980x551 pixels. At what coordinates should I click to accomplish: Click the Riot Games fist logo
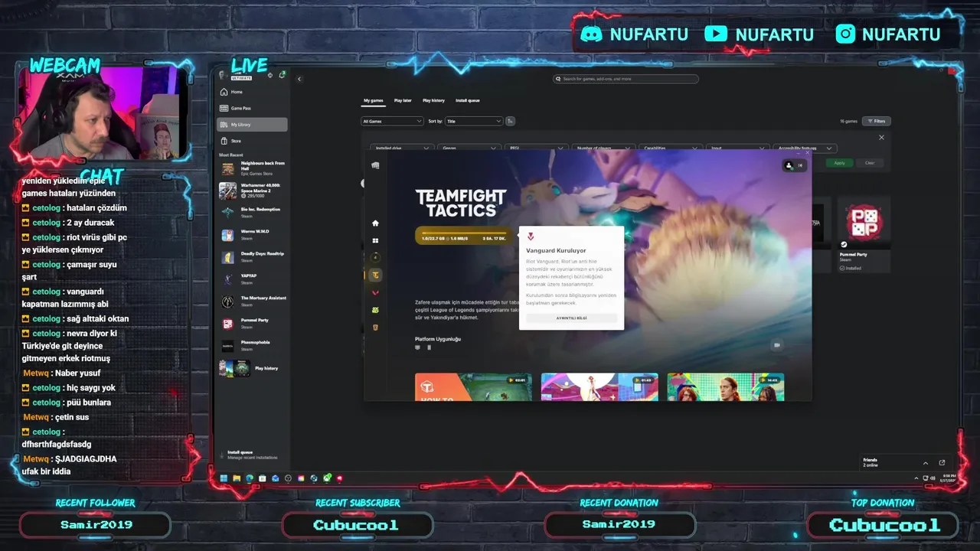(x=375, y=165)
